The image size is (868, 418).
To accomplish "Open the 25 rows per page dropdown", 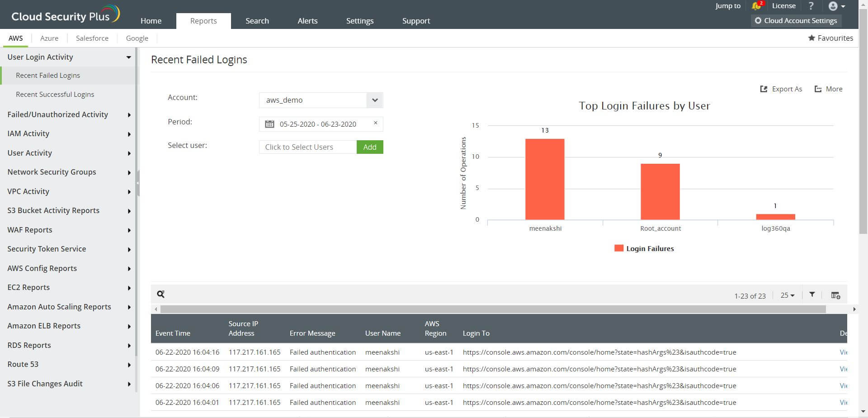I will pyautogui.click(x=787, y=295).
